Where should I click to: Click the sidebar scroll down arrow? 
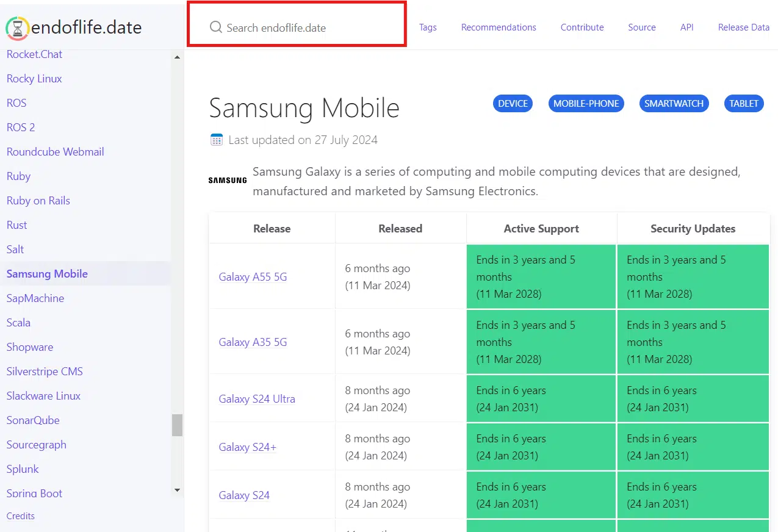pos(178,490)
